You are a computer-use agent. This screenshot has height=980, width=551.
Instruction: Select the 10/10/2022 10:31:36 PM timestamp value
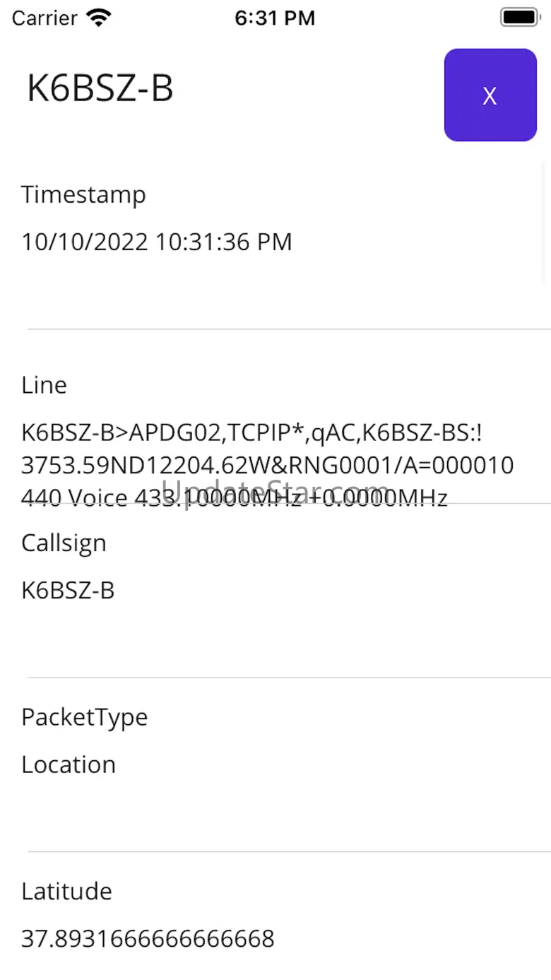(156, 242)
